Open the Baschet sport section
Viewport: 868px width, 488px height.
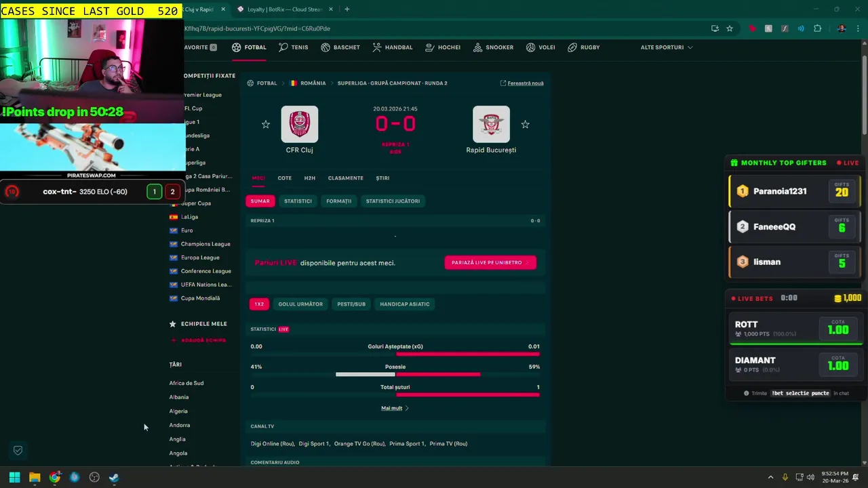pyautogui.click(x=340, y=47)
